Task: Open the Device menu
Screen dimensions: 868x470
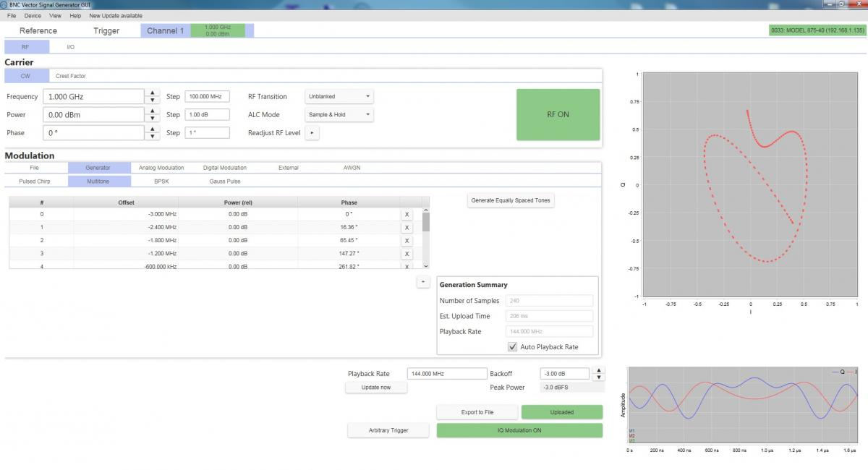Action: (33, 15)
